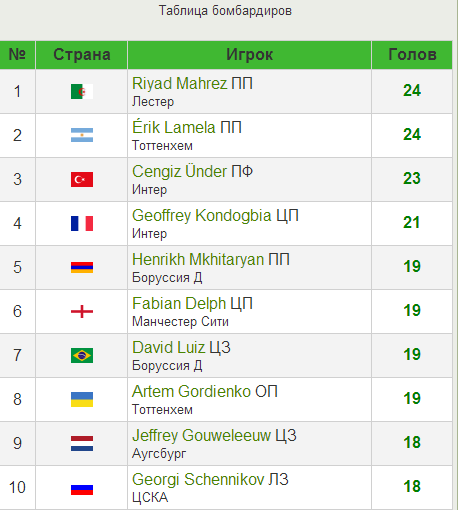The image size is (458, 510).
Task: Click the Algeria flag icon
Action: 82,92
